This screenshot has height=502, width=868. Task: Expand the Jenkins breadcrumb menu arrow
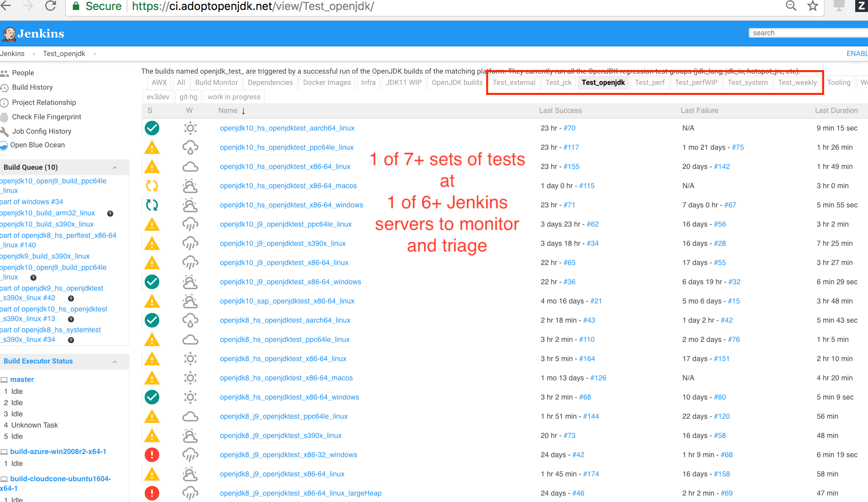(x=34, y=54)
